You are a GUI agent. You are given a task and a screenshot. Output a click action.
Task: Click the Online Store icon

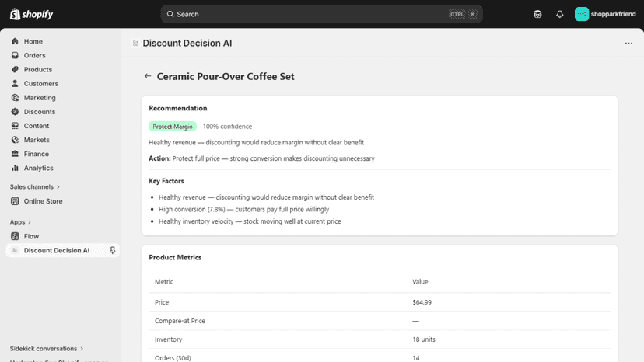click(16, 201)
